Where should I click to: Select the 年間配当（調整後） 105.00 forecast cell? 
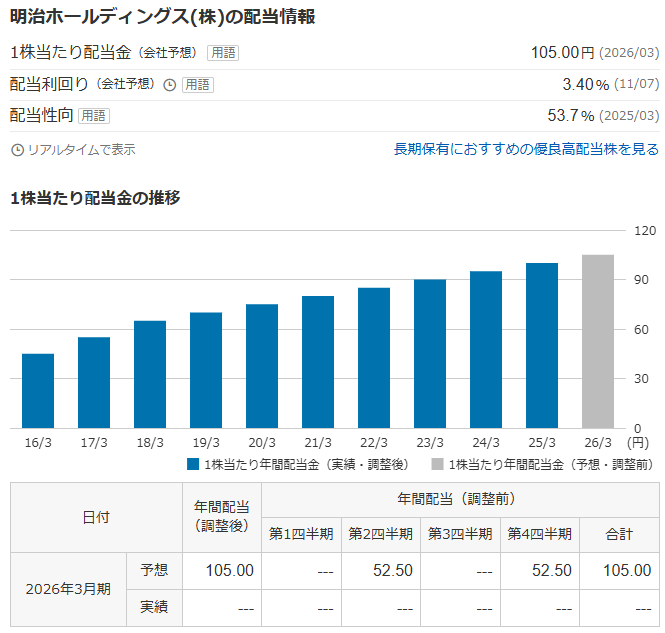[x=221, y=570]
